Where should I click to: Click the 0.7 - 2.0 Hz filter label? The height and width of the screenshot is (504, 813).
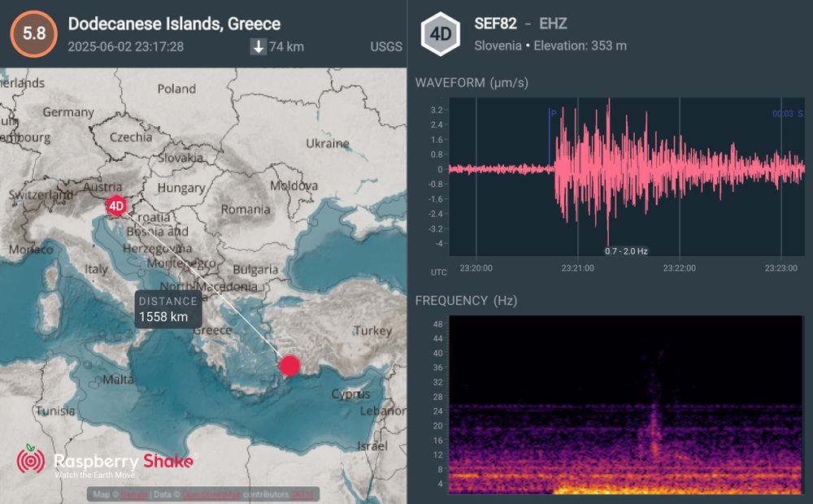click(626, 251)
